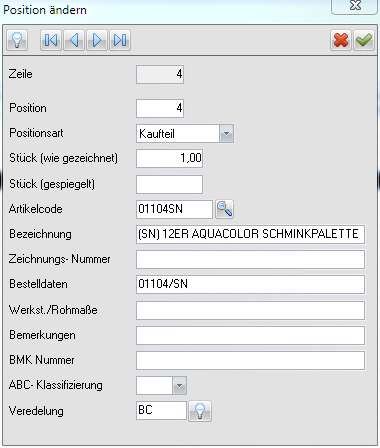The image size is (380, 448).
Task: Click the Zeile label text
Action: [21, 74]
